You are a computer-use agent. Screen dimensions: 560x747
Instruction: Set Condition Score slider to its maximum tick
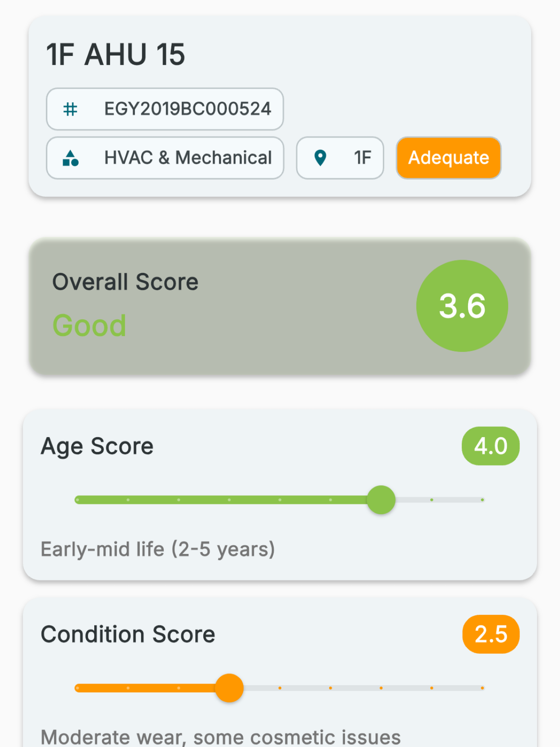click(482, 688)
